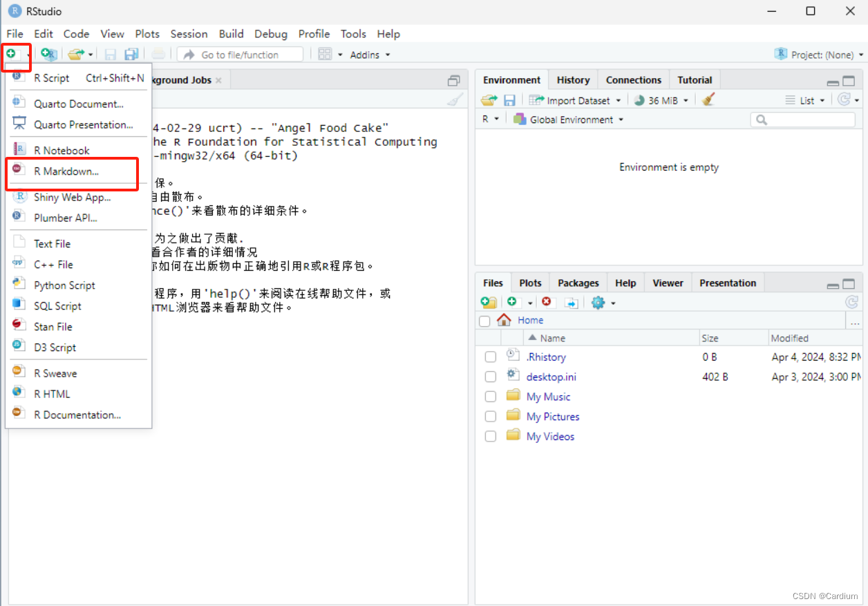This screenshot has height=606, width=868.
Task: Click the New Blank File plus icon in Files pane
Action: tap(512, 302)
